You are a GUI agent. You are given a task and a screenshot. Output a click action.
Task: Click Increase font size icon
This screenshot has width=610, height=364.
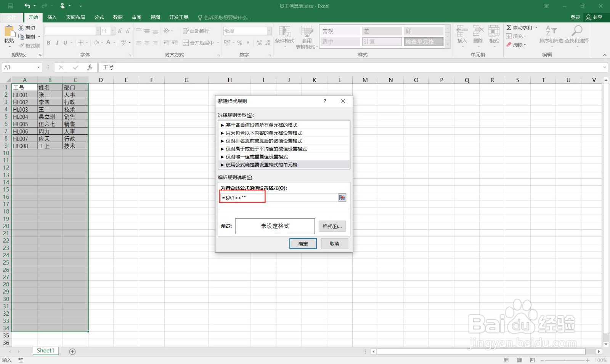(x=120, y=31)
